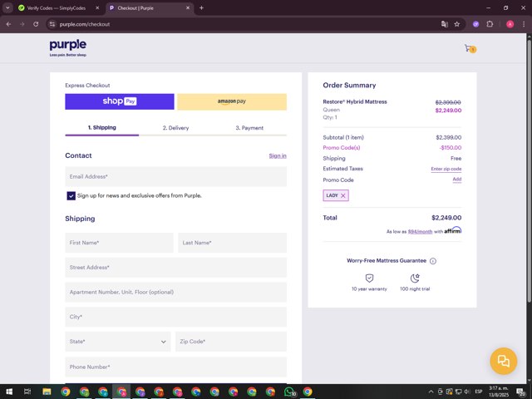Viewport: 532px width, 399px height.
Task: Open the Extensions puzzle menu
Action: (x=490, y=24)
